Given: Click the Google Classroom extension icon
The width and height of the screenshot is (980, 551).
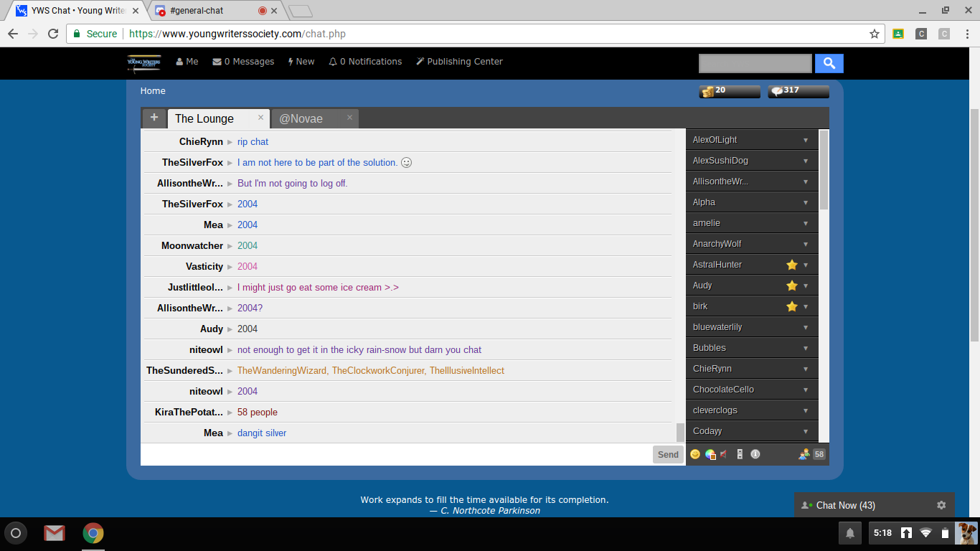Looking at the screenshot, I should (x=897, y=34).
